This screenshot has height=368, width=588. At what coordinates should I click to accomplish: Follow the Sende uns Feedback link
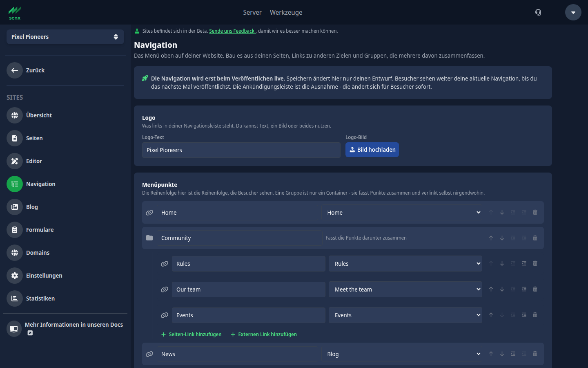[232, 31]
